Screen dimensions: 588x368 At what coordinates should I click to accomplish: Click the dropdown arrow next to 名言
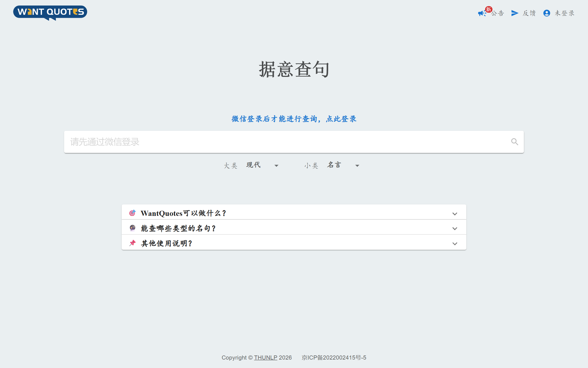(357, 166)
